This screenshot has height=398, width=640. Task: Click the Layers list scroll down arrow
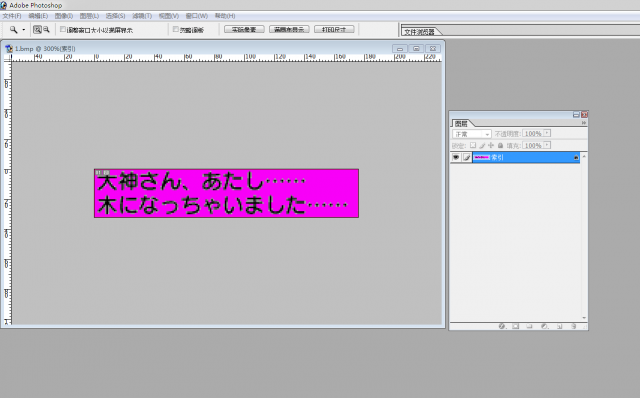(x=584, y=318)
